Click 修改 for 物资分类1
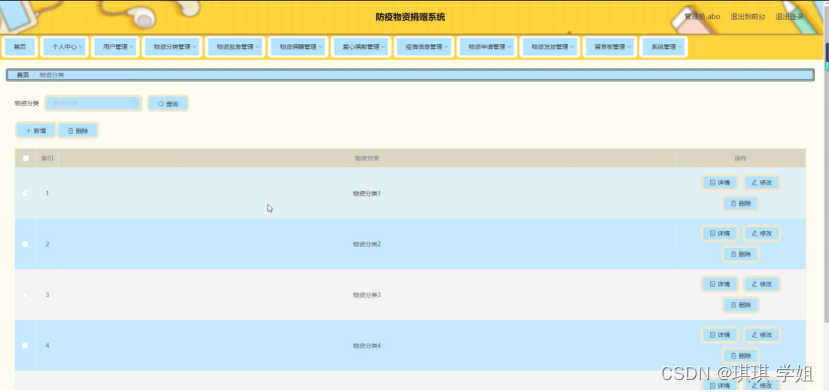The image size is (829, 392). click(x=762, y=183)
